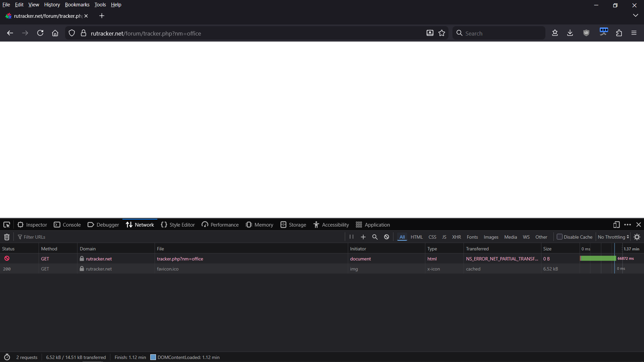The width and height of the screenshot is (644, 362).
Task: Toggle the Images request filter
Action: tap(491, 237)
